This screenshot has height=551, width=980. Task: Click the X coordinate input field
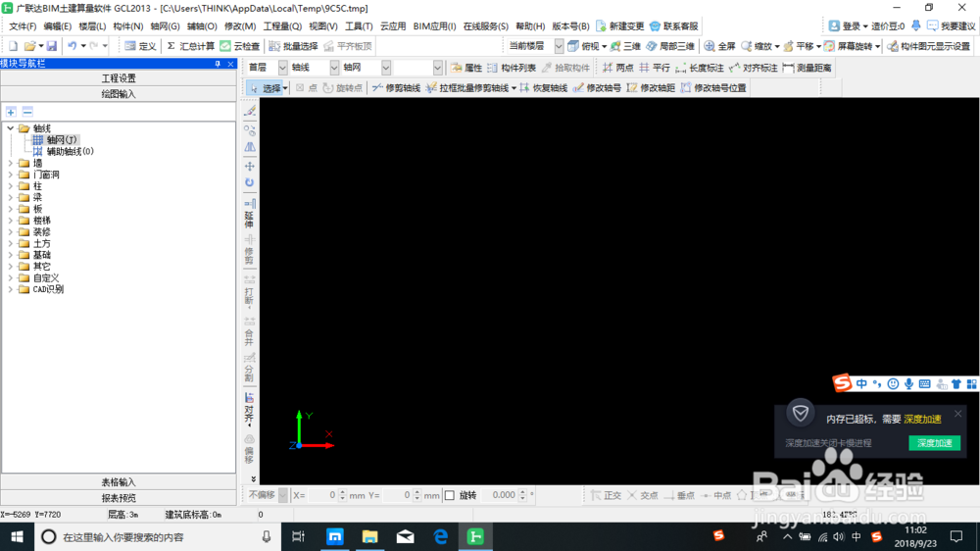[323, 495]
